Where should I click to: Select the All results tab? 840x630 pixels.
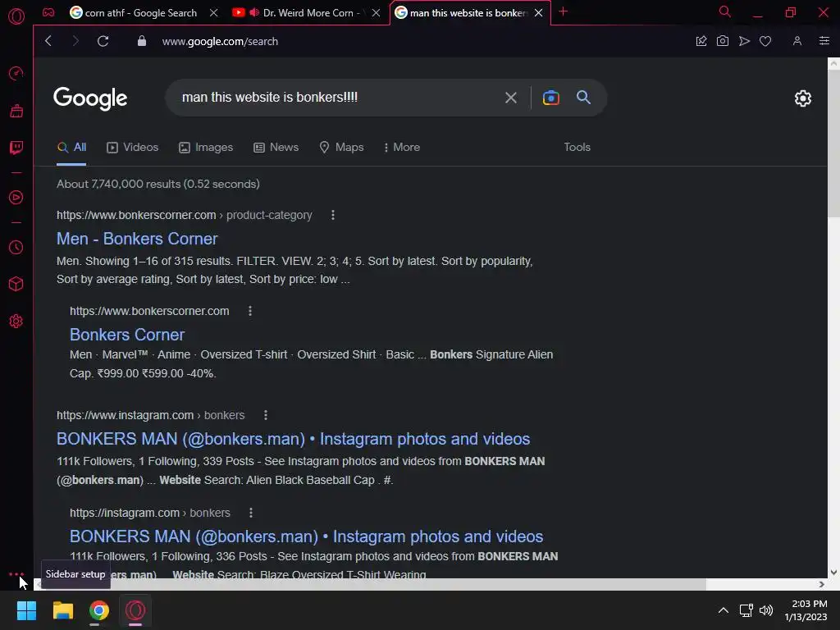(x=72, y=148)
